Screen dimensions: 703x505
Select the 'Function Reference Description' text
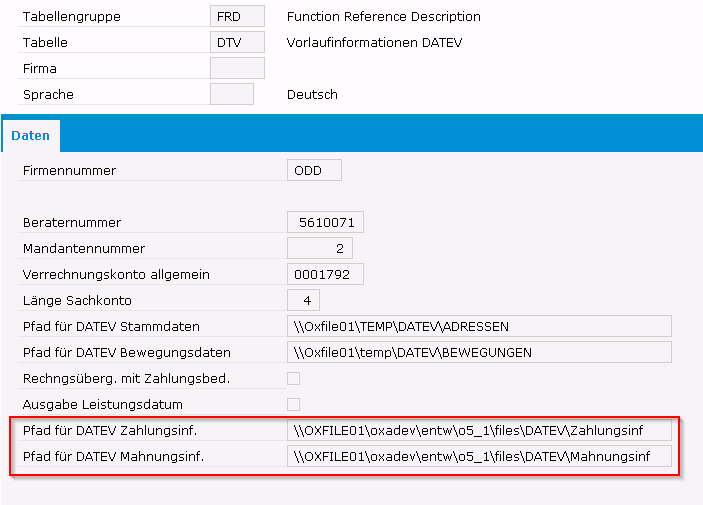384,17
